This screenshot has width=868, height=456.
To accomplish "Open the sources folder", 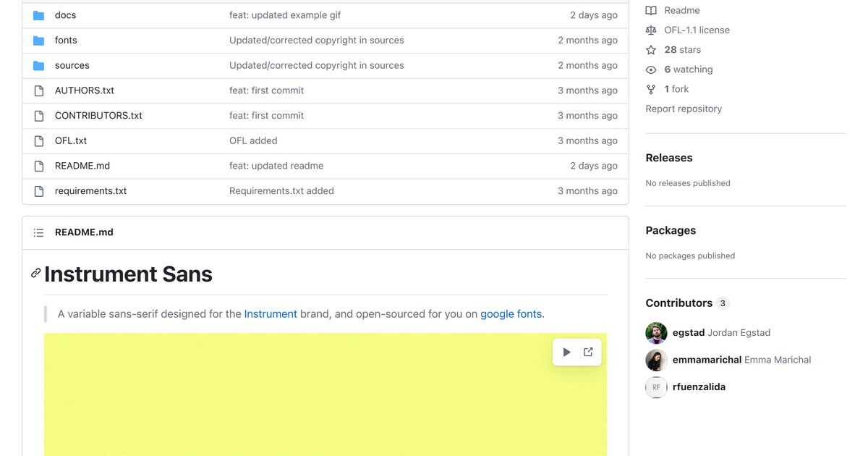I will point(72,64).
